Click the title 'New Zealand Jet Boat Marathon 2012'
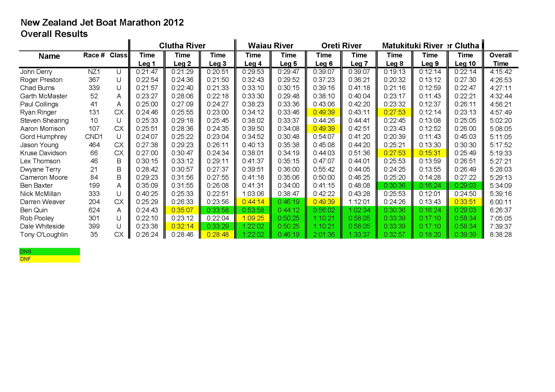Screen dimensions: 555x392 point(102,23)
